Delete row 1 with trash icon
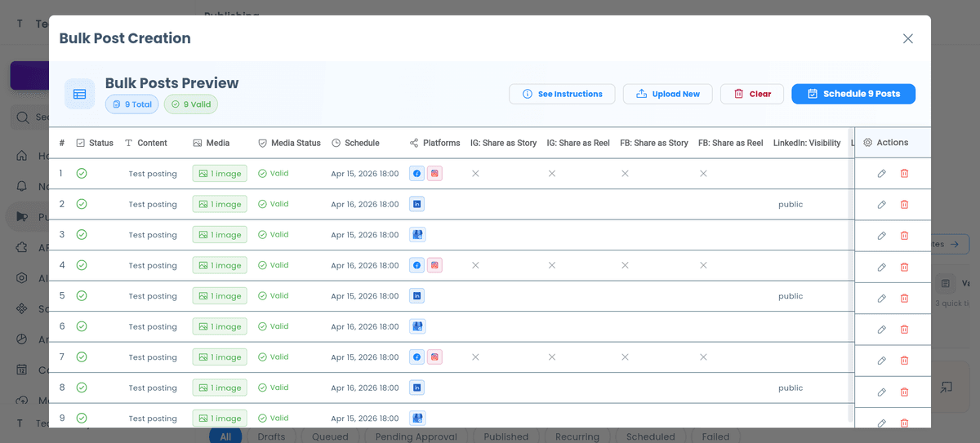Viewport: 980px width, 443px height. coord(904,174)
